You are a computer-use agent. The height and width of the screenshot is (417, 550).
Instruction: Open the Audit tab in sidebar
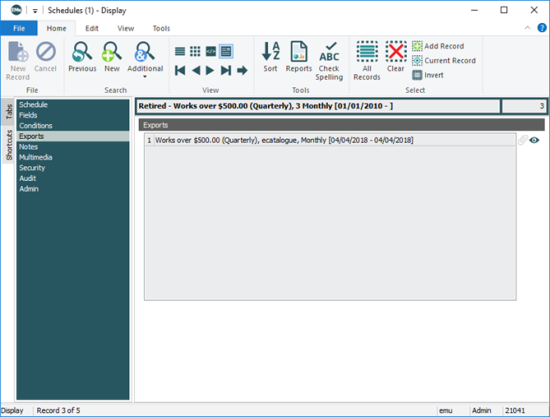click(x=73, y=178)
